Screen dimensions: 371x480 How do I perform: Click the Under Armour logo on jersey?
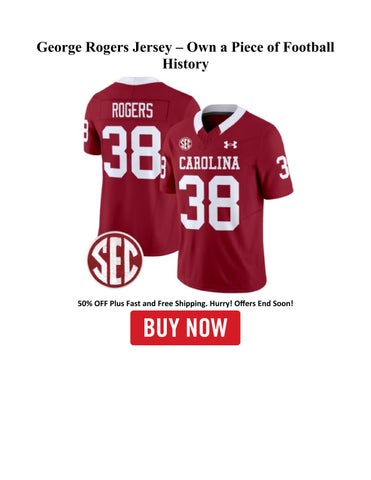point(231,145)
